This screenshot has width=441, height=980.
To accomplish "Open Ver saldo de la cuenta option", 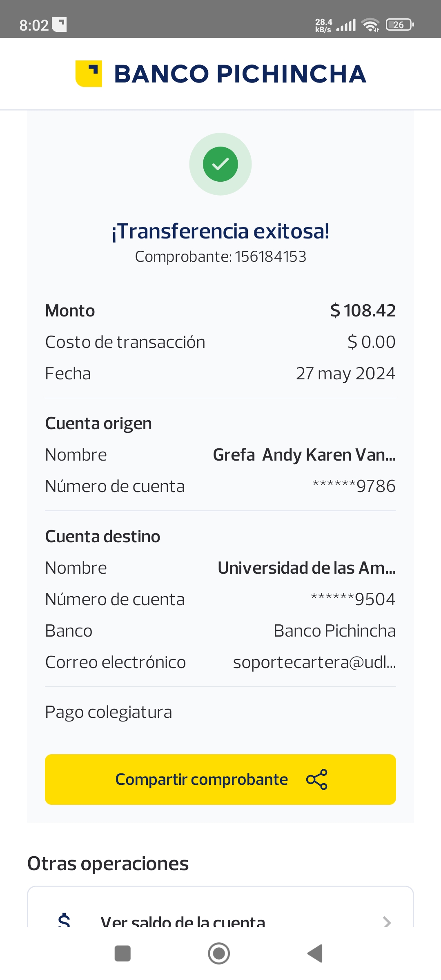I will 183,922.
